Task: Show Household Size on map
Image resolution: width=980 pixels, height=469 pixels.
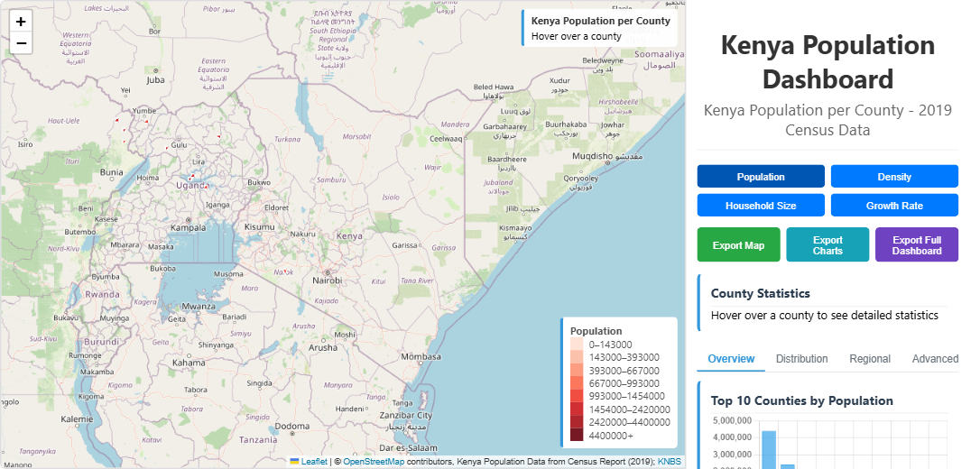Action: (761, 206)
